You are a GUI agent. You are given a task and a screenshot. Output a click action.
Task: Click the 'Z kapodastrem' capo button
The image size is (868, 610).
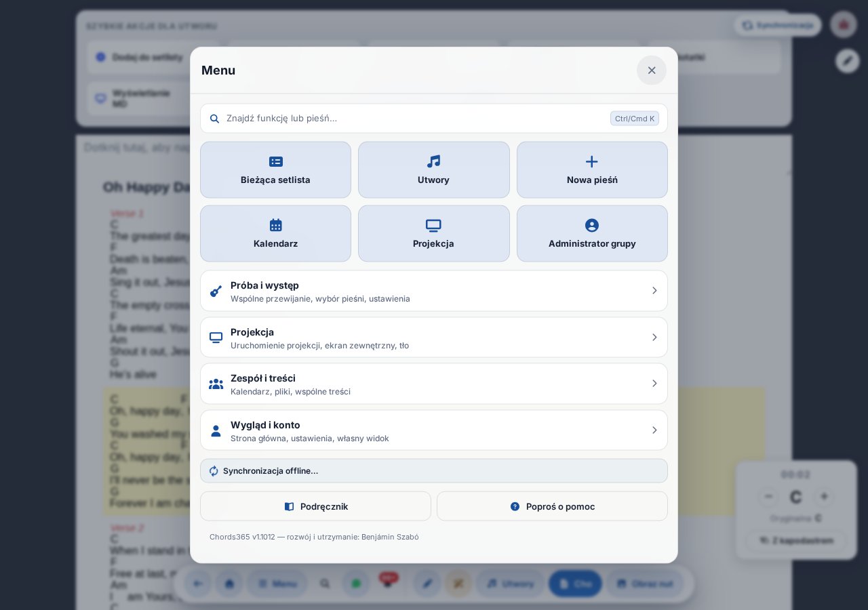(x=796, y=541)
